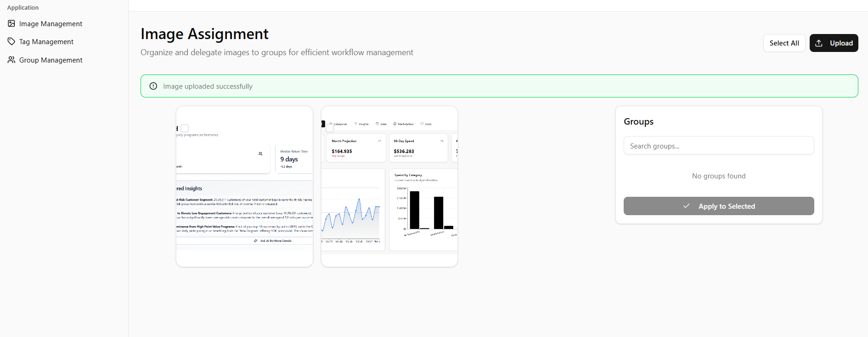
Task: Tick the checkbox on the loyalty insights image
Action: [x=185, y=128]
